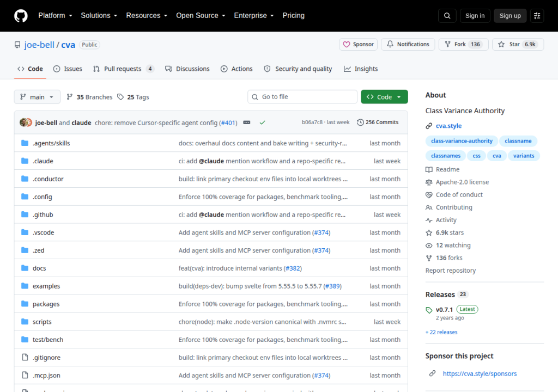Click the file icon of .gitignore
Image resolution: width=558 pixels, height=392 pixels.
[25, 357]
